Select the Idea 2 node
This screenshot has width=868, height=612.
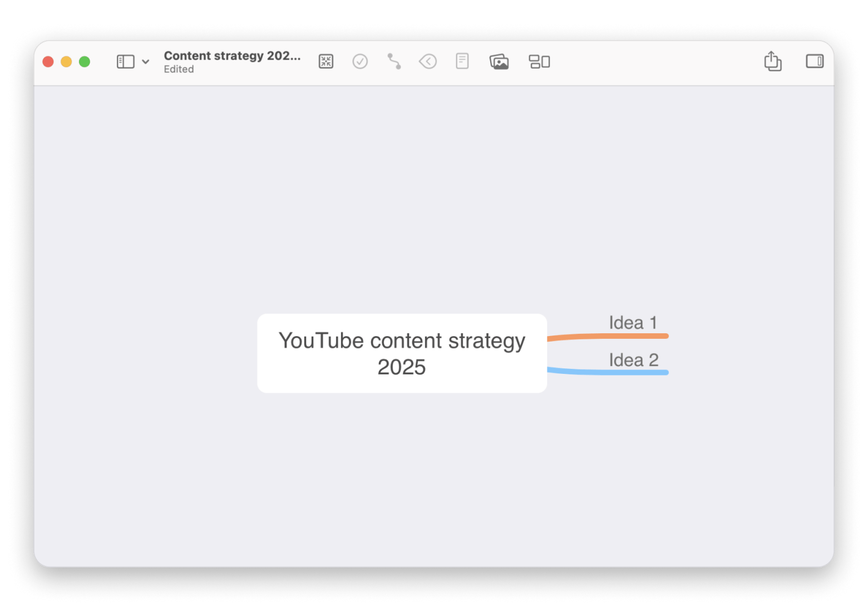click(633, 360)
